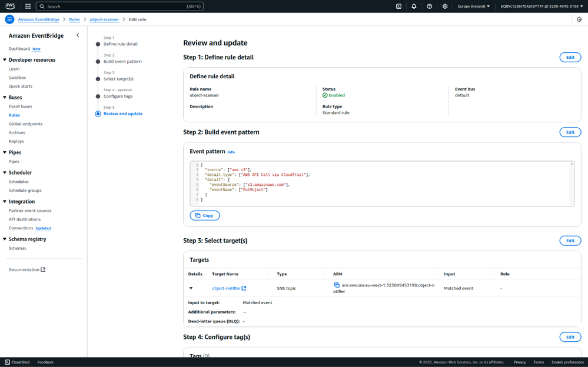Open Connections in the sidebar

click(x=21, y=228)
